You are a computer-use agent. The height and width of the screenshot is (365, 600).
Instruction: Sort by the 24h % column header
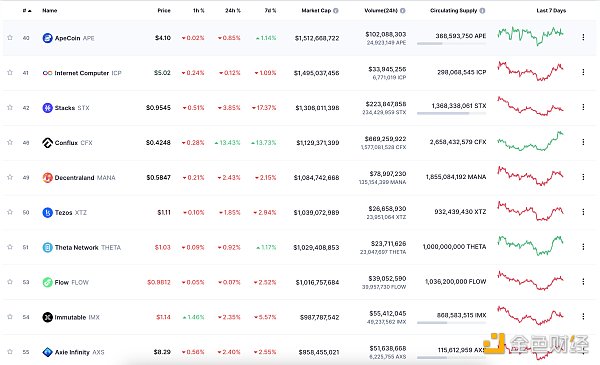click(233, 11)
